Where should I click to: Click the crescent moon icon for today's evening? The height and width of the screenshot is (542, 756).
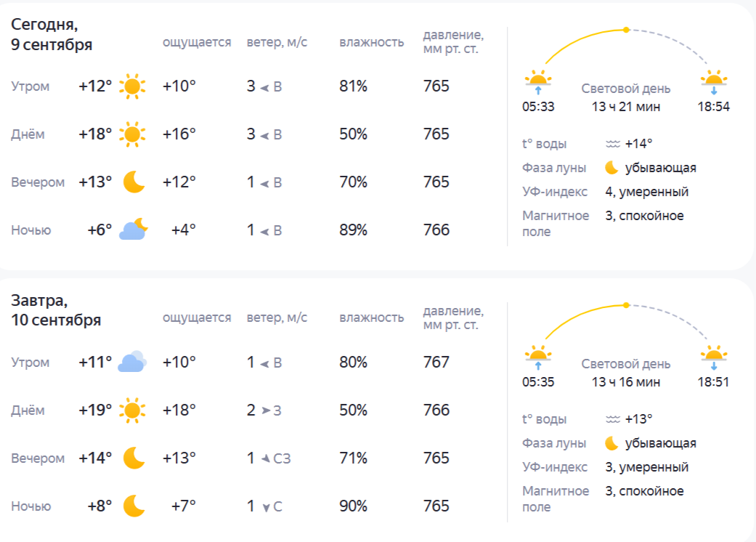134,182
